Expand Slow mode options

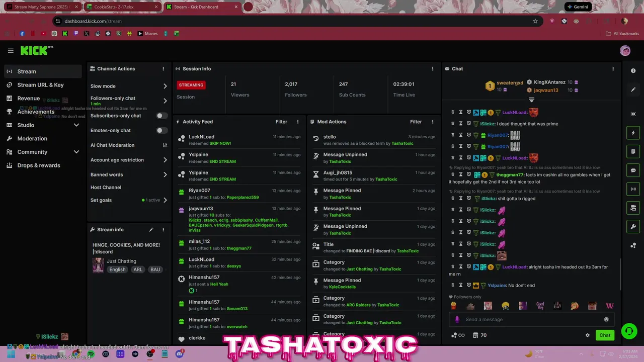pos(165,86)
